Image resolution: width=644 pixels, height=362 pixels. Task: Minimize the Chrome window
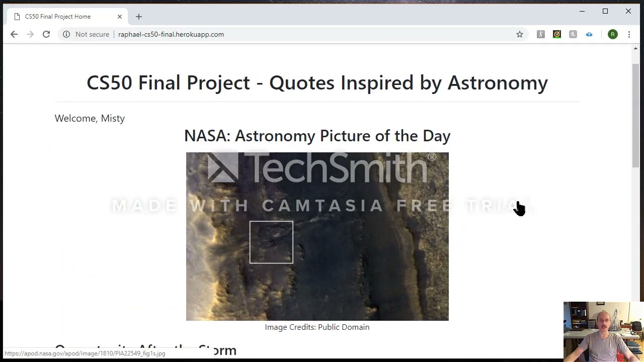click(582, 11)
